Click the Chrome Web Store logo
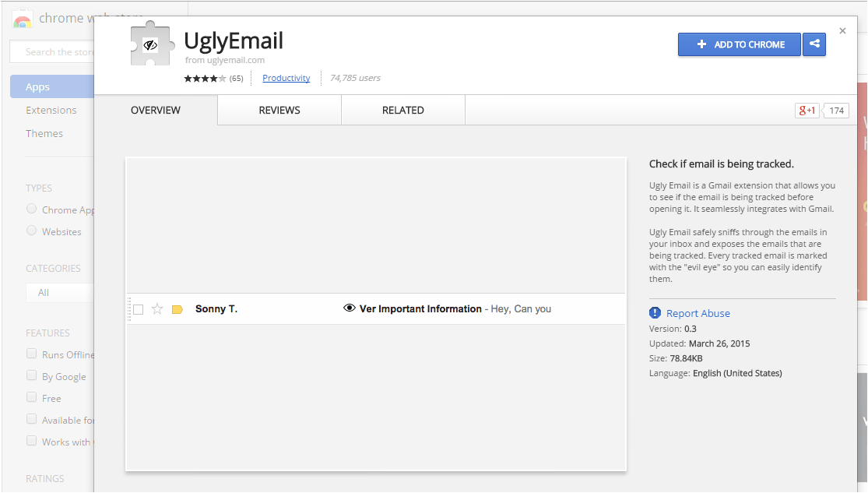868x493 pixels. (23, 19)
